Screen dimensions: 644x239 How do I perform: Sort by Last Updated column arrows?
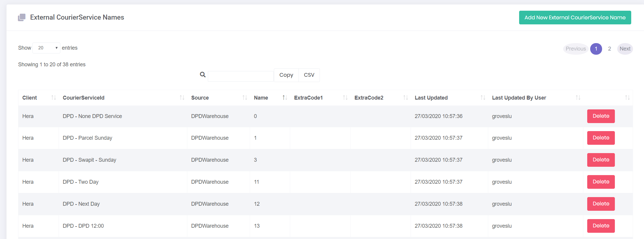483,98
